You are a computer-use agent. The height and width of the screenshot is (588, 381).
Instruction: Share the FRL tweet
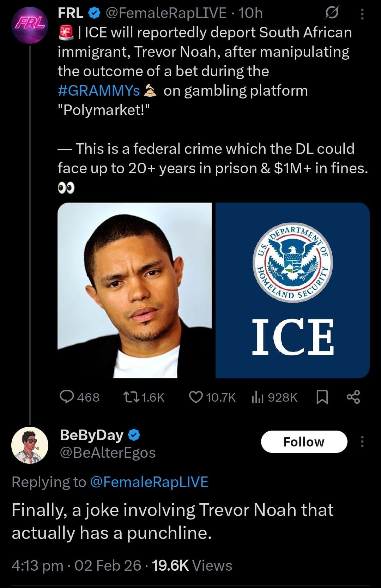[x=353, y=397]
